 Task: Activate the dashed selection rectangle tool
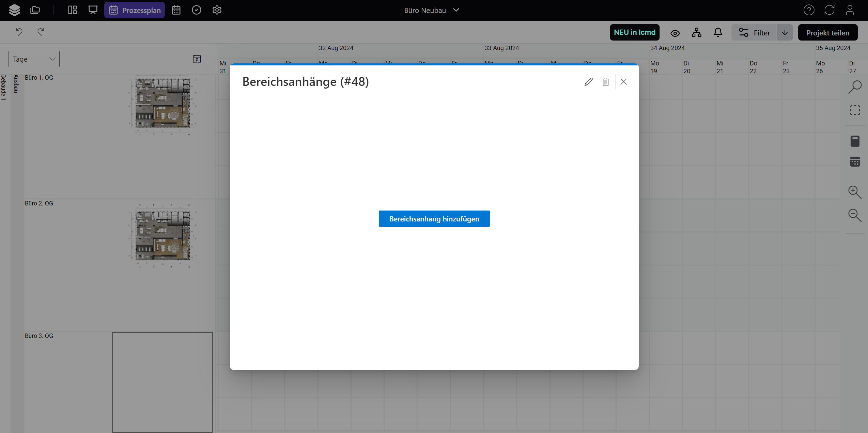(854, 110)
